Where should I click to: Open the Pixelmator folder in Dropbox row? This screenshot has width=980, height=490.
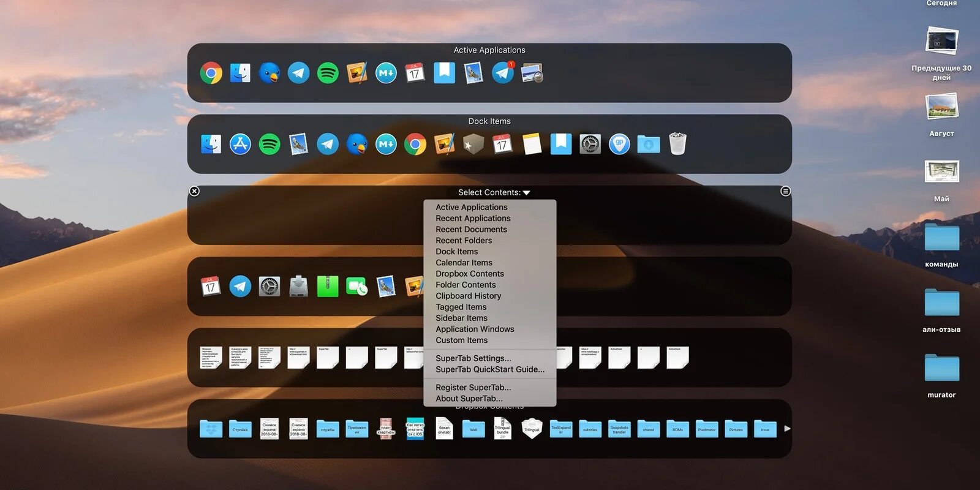point(707,429)
